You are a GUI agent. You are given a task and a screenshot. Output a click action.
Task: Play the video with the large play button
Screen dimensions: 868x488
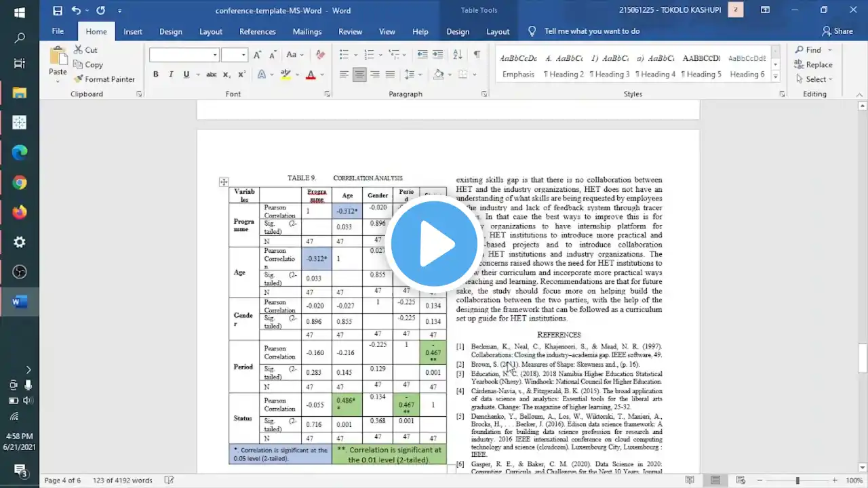[434, 244]
